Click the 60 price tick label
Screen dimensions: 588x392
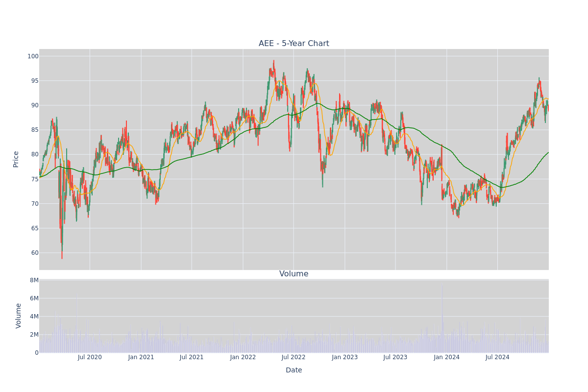[x=35, y=253]
